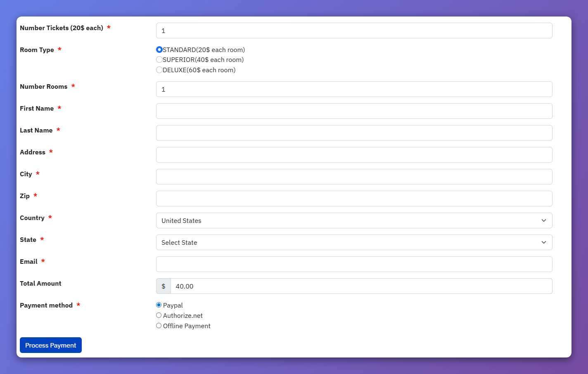588x374 pixels.
Task: Click the Total Amount field
Action: tap(361, 286)
